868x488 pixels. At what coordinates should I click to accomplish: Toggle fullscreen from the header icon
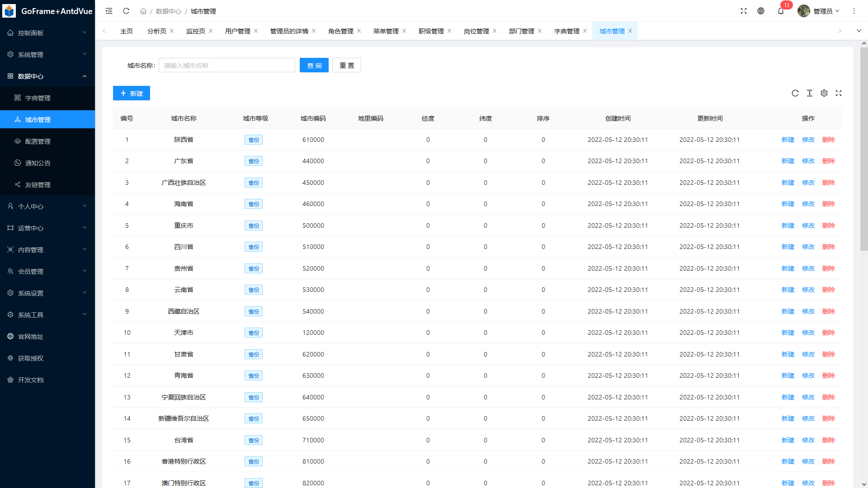[x=744, y=11]
